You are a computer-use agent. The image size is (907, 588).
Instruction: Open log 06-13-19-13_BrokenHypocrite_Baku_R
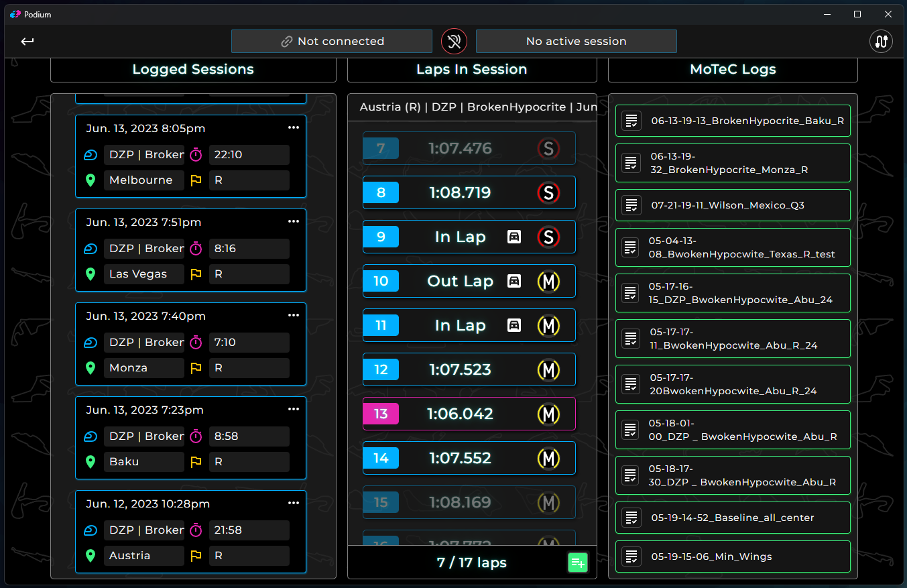[x=733, y=121]
